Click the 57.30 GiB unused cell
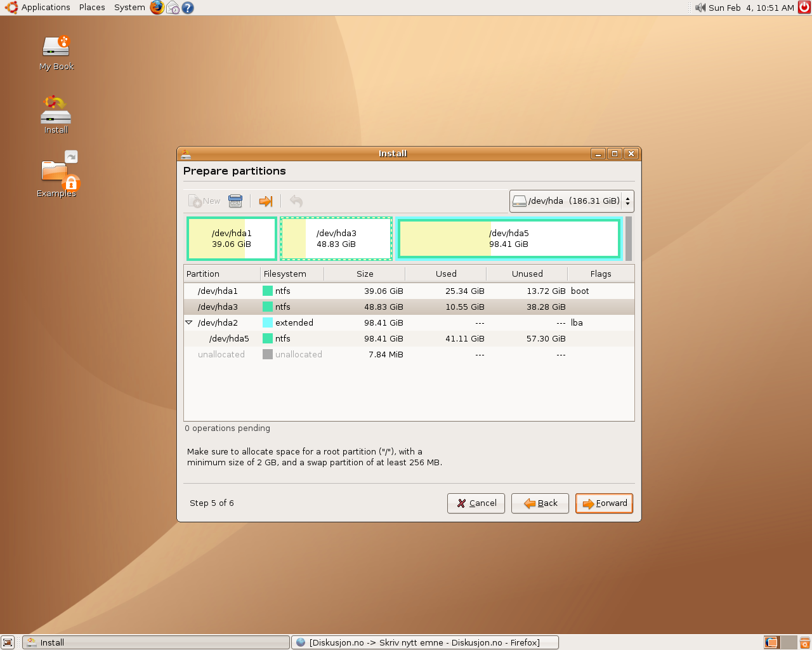The height and width of the screenshot is (650, 812). [546, 339]
